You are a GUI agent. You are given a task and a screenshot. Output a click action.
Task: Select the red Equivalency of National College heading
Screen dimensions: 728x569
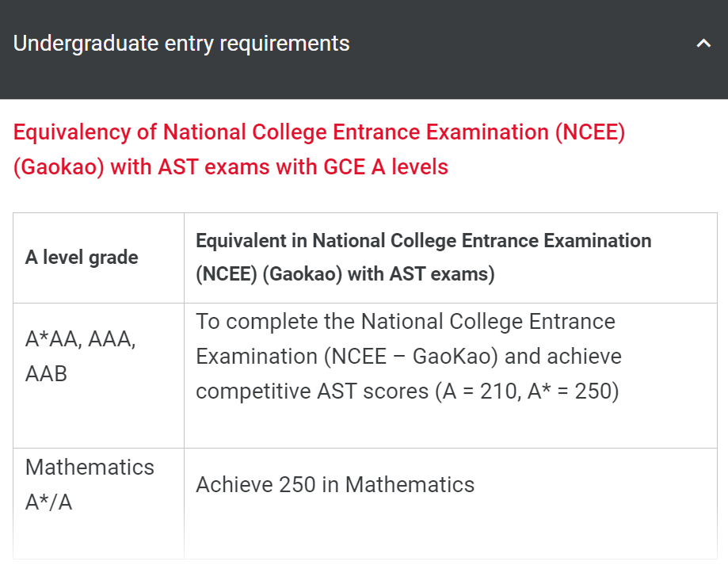tap(319, 132)
